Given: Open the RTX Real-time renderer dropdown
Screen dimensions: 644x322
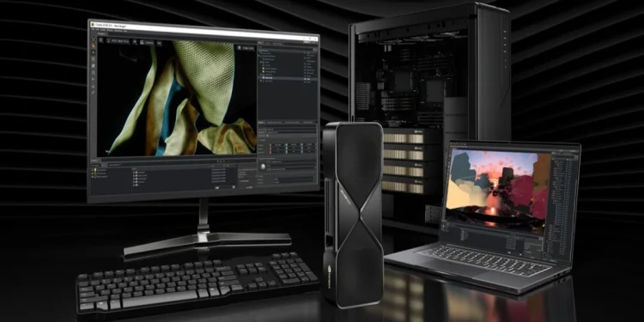Looking at the screenshot, I should click(118, 41).
